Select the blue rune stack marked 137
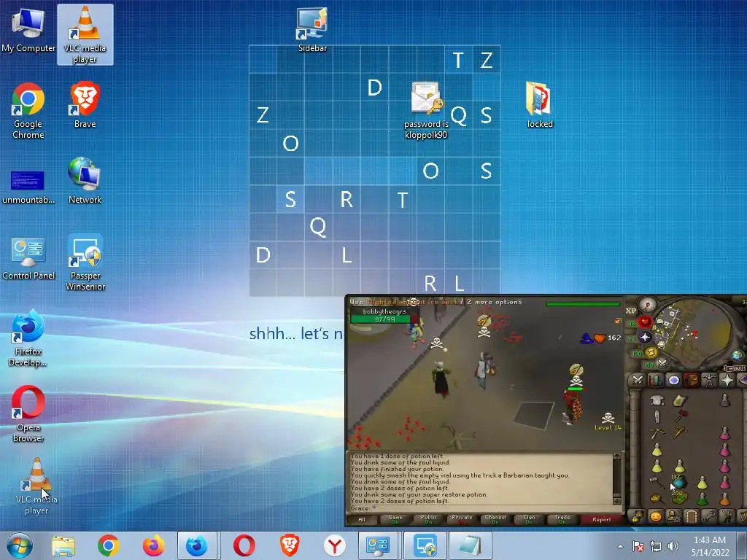 [679, 481]
